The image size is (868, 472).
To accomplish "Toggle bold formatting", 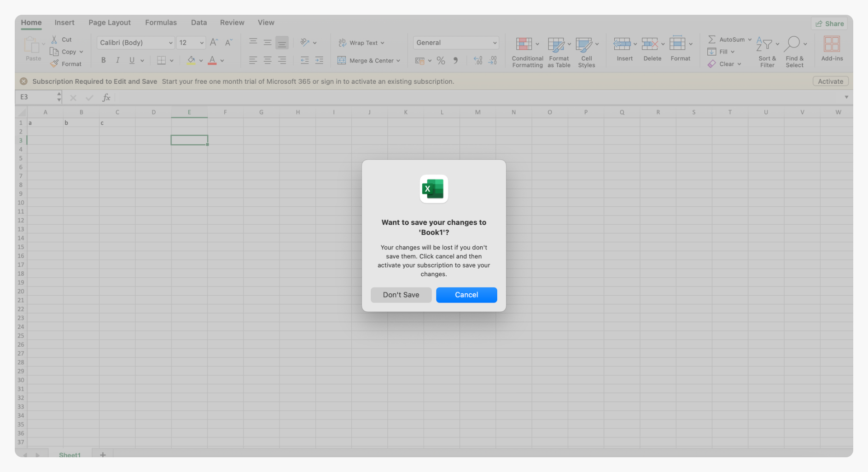I will coord(103,60).
